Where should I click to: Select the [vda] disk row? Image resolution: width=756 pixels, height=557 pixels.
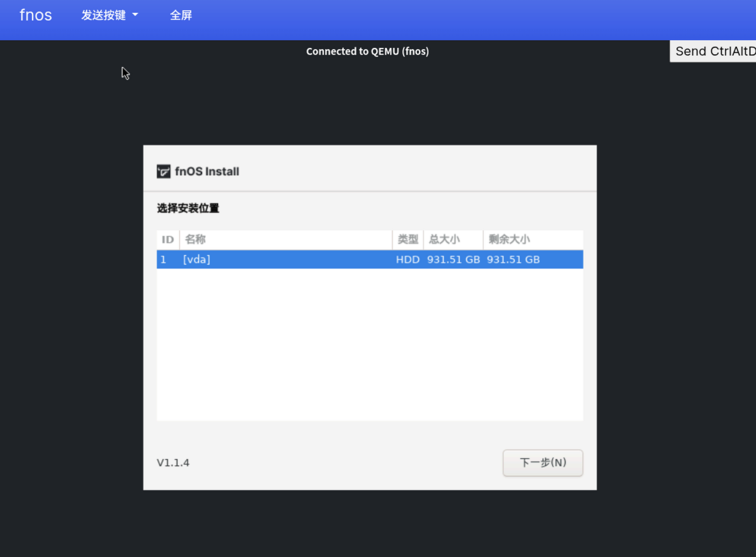[370, 259]
